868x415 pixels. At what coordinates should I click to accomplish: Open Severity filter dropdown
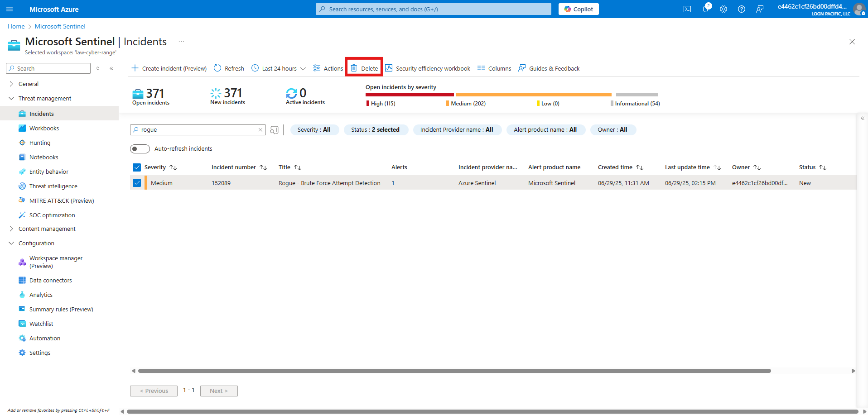[314, 130]
